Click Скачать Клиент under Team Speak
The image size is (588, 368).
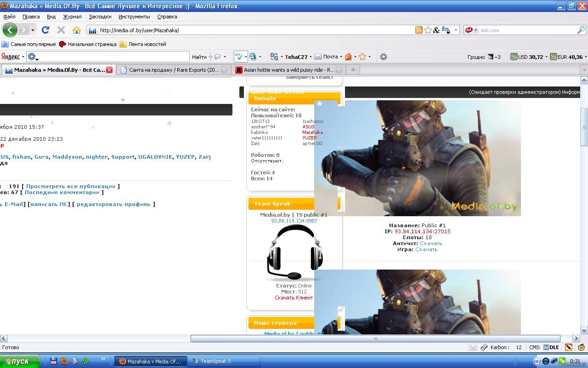294,298
